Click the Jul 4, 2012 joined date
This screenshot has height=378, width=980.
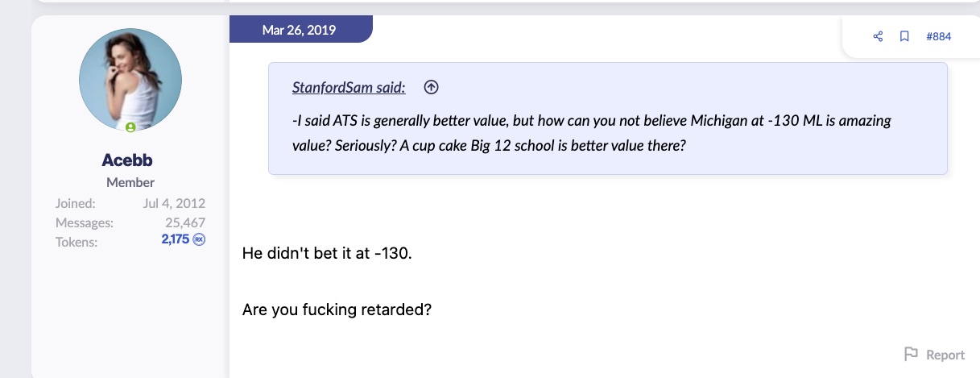tap(174, 203)
